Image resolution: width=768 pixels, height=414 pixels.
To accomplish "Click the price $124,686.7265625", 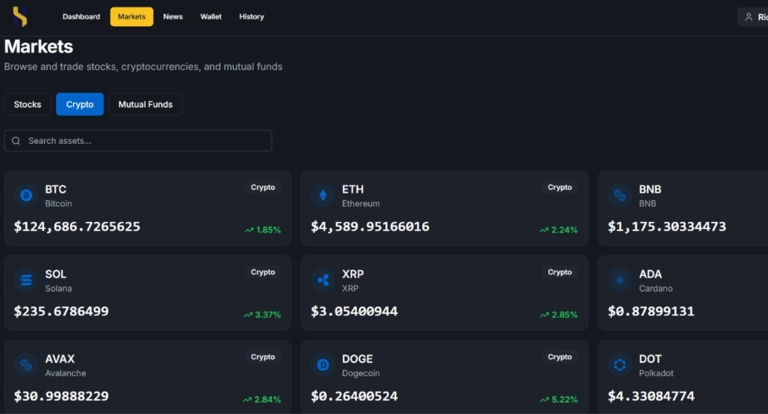I will point(77,227).
